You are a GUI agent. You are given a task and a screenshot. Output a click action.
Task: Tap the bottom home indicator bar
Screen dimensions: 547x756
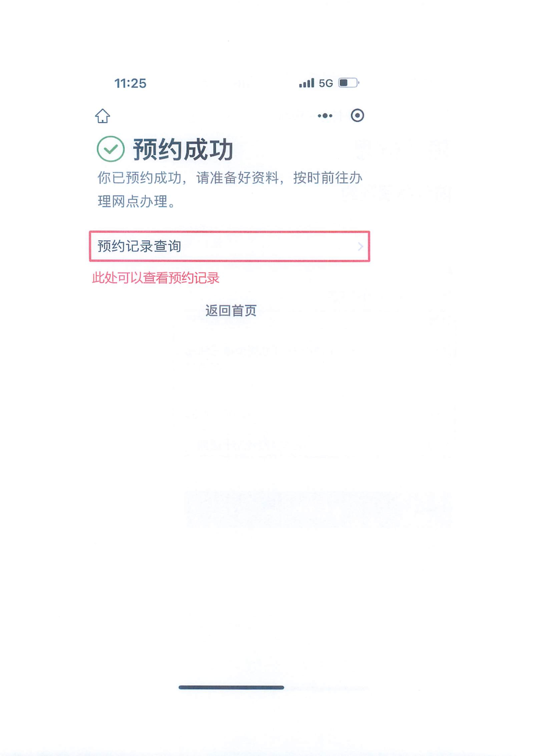tap(231, 687)
